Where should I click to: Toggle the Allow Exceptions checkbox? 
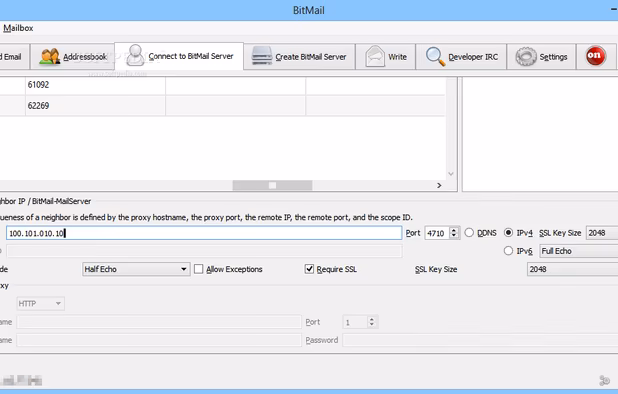[x=199, y=269]
